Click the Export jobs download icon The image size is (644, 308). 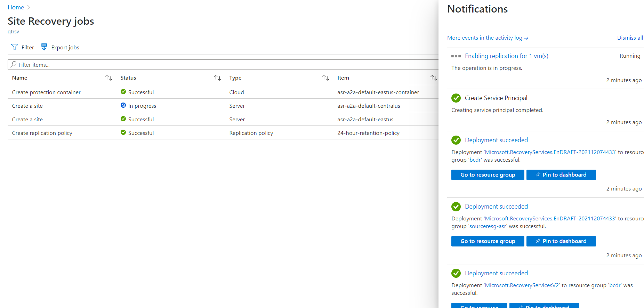coord(44,47)
